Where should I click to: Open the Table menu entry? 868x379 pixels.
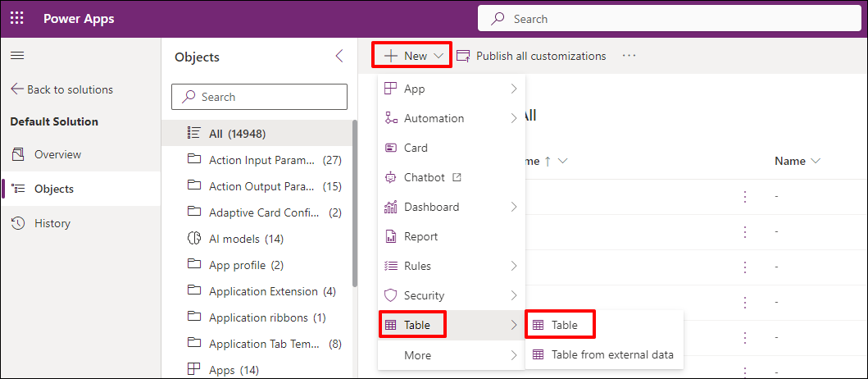click(451, 325)
